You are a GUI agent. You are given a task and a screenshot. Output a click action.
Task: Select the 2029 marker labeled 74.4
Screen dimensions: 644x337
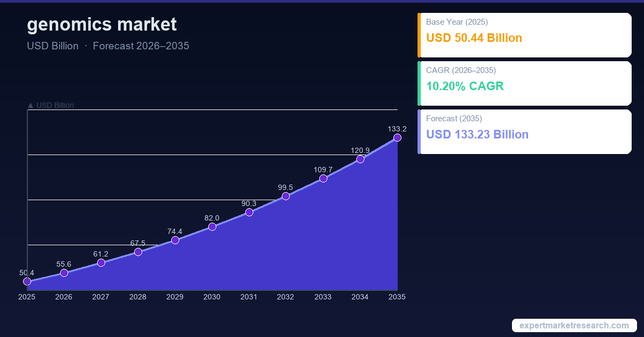coord(175,240)
